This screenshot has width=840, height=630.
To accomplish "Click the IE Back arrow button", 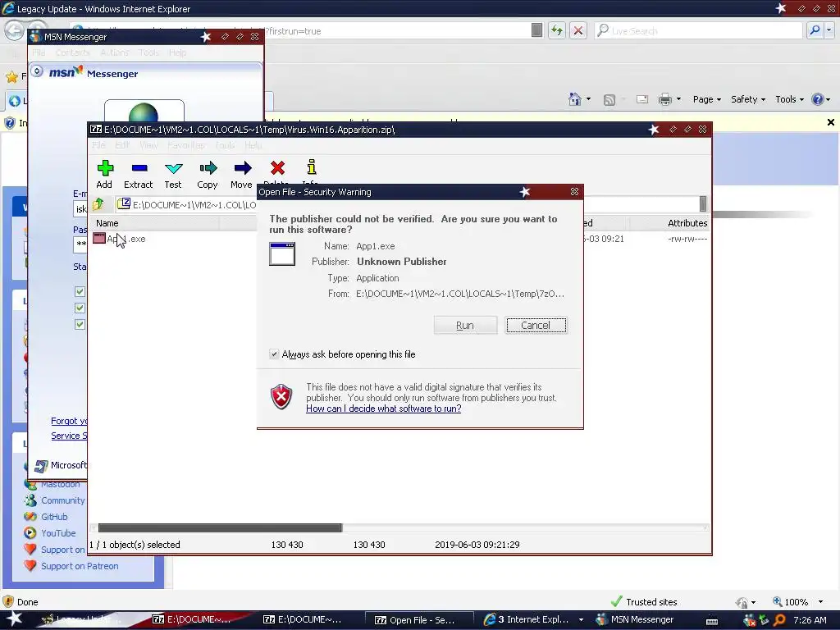I will click(x=14, y=30).
